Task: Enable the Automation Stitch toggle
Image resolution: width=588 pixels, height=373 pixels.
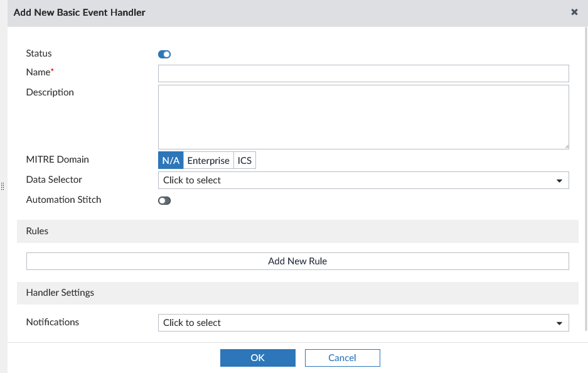Action: click(164, 200)
